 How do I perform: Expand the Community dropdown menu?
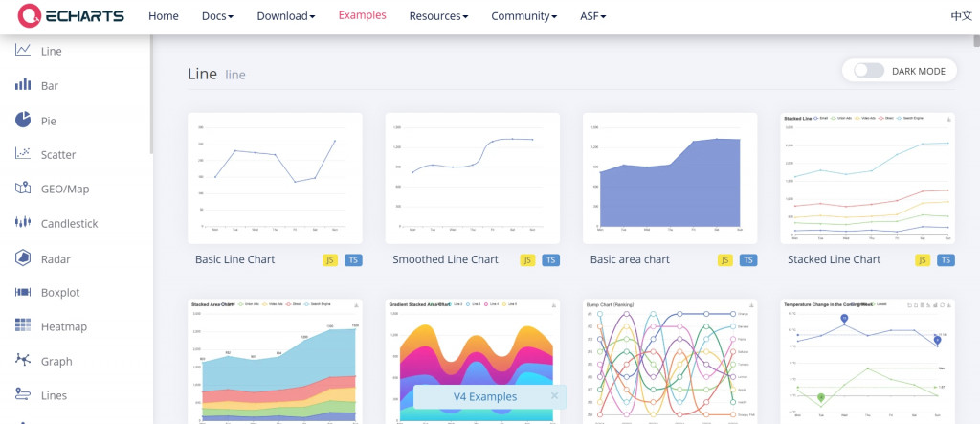(x=523, y=16)
